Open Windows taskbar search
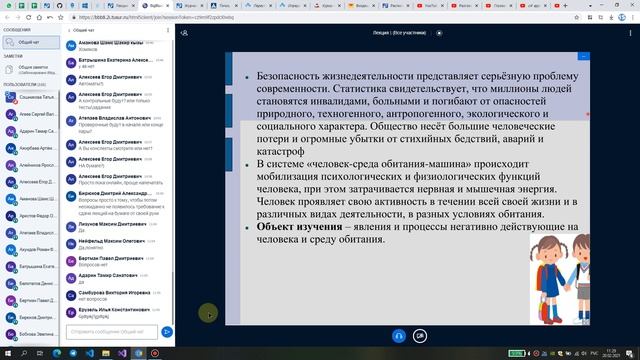Screen dimensions: 640x360 24,353
